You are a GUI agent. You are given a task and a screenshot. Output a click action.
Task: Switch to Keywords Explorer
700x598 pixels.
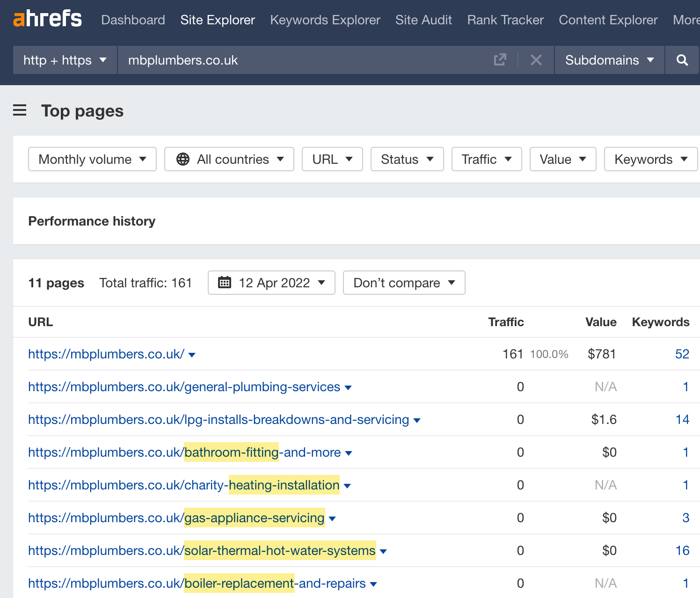[325, 20]
